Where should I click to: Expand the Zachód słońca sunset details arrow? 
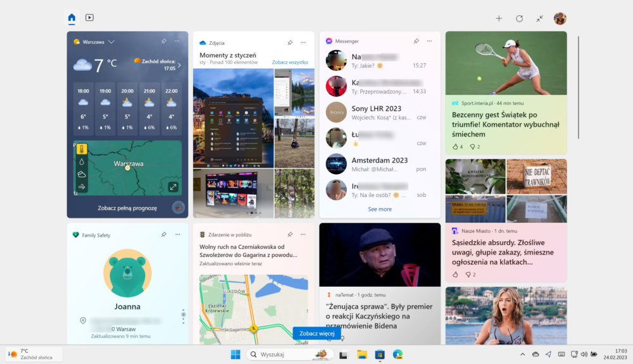click(x=179, y=65)
